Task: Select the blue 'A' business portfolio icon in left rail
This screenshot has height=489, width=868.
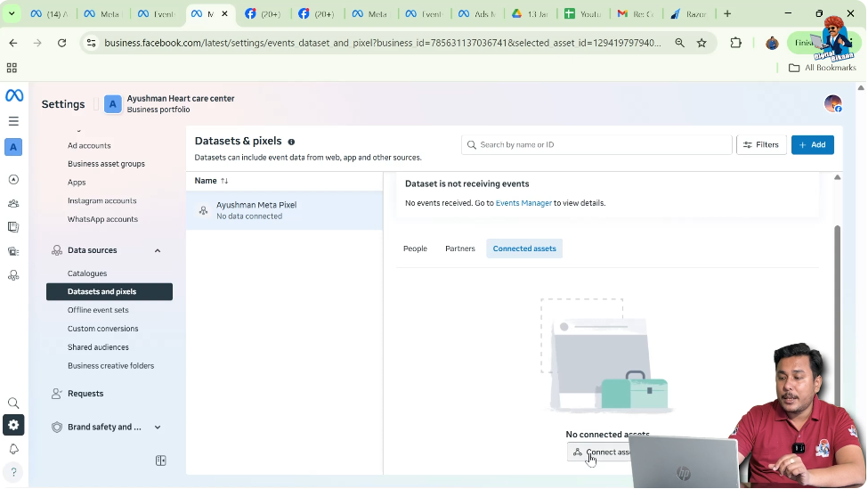Action: (x=13, y=147)
